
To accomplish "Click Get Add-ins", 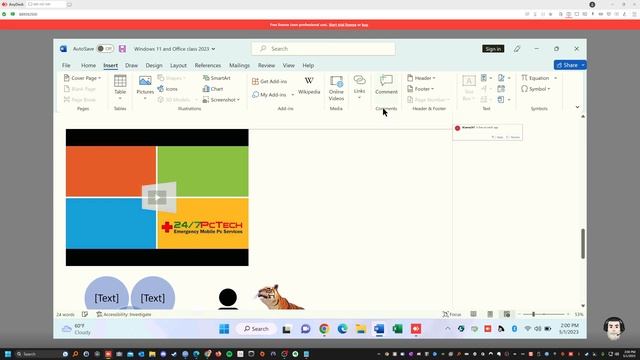I will click(x=269, y=81).
